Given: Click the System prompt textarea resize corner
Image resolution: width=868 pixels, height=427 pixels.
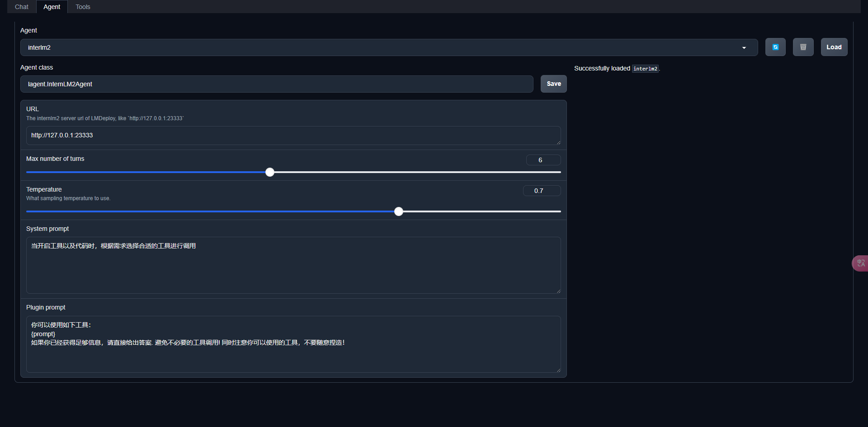Looking at the screenshot, I should pos(558,291).
